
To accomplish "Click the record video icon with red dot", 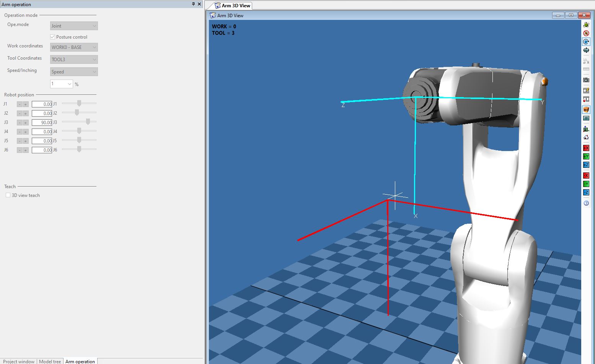I will coord(586,99).
